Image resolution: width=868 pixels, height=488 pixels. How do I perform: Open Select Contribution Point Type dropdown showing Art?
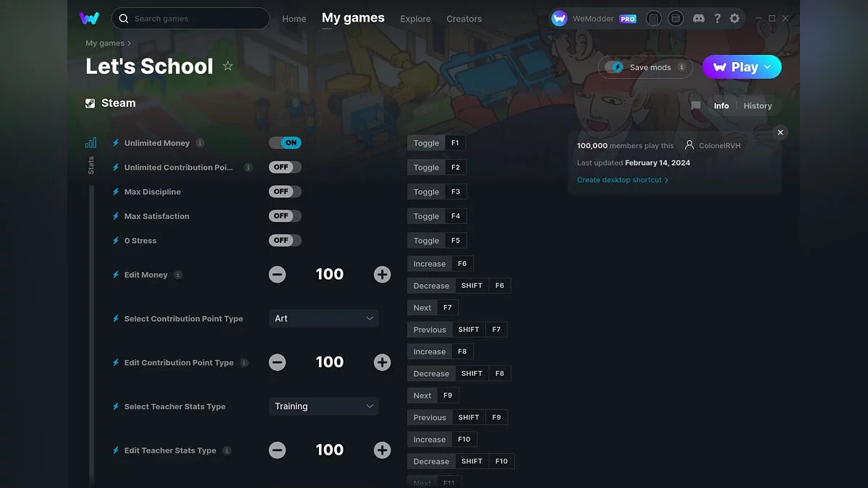point(323,318)
